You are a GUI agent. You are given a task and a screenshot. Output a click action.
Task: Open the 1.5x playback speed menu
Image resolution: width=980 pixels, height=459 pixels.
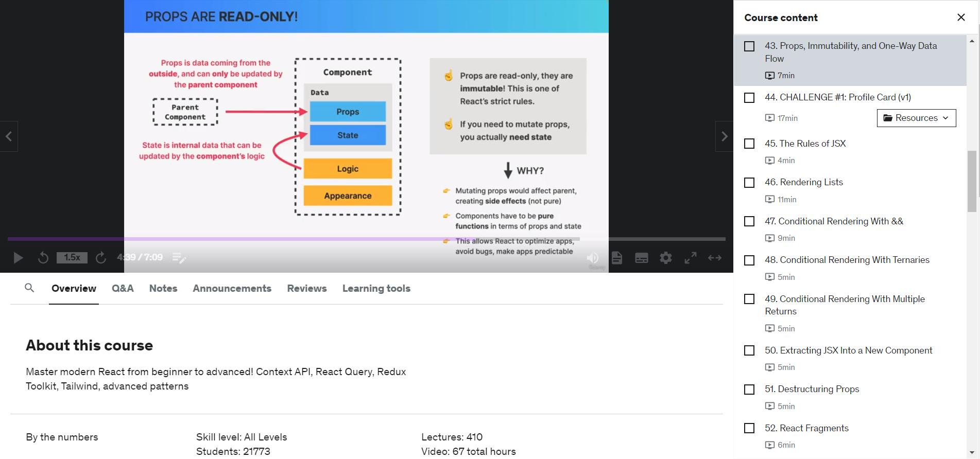pos(72,258)
